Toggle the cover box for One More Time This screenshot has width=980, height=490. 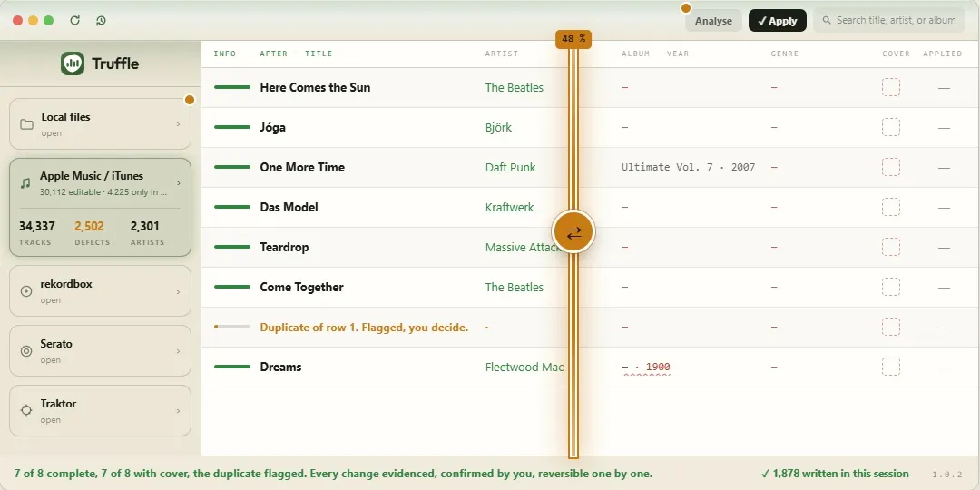pos(891,167)
